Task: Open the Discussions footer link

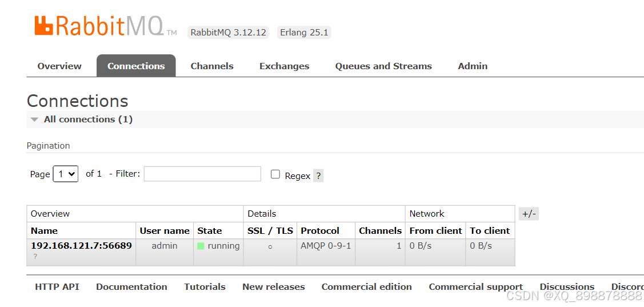Action: pos(567,287)
